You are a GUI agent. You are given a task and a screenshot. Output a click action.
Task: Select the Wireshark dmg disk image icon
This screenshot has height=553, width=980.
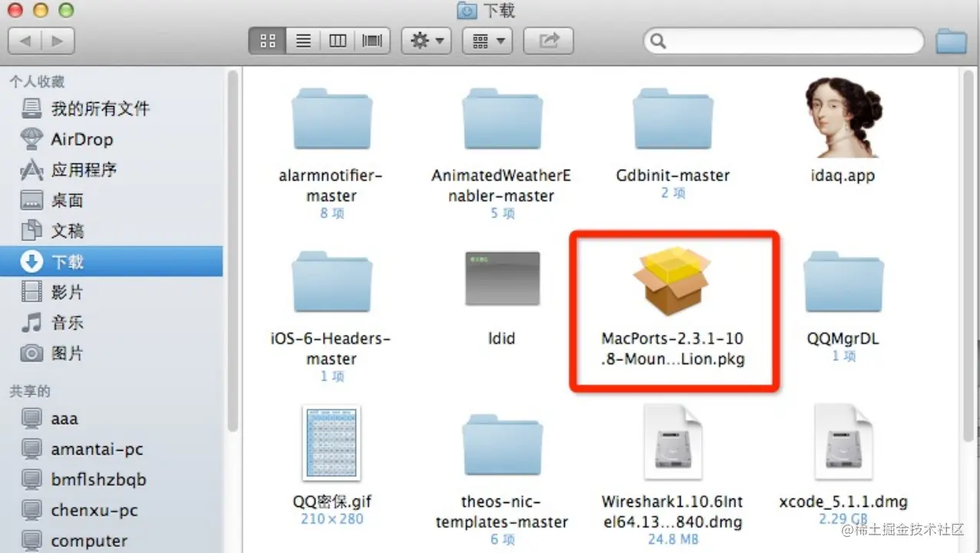click(673, 444)
